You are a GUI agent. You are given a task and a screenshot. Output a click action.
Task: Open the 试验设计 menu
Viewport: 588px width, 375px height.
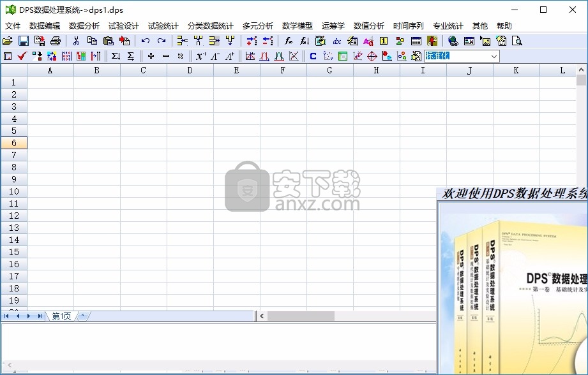(x=124, y=26)
